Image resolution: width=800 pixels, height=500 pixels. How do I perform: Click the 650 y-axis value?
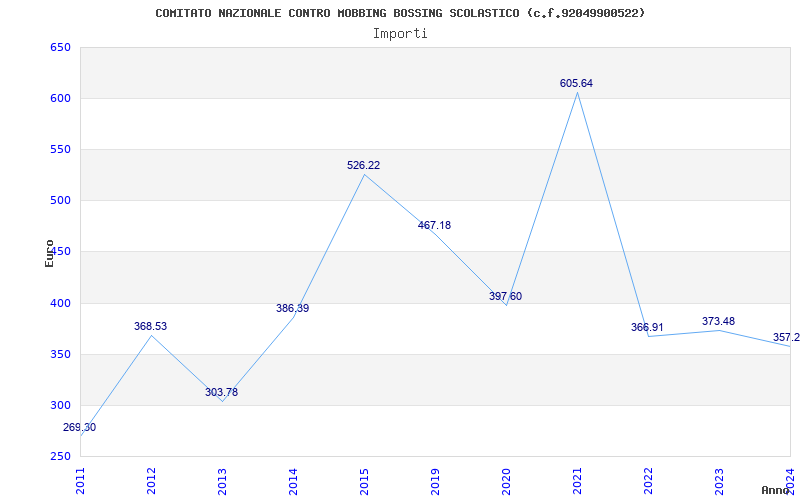click(x=60, y=47)
